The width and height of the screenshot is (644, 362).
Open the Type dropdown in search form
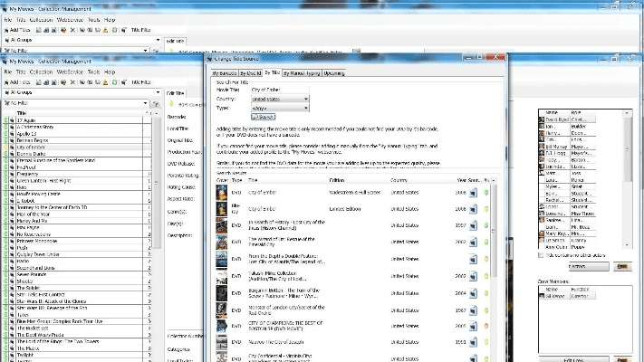point(281,108)
